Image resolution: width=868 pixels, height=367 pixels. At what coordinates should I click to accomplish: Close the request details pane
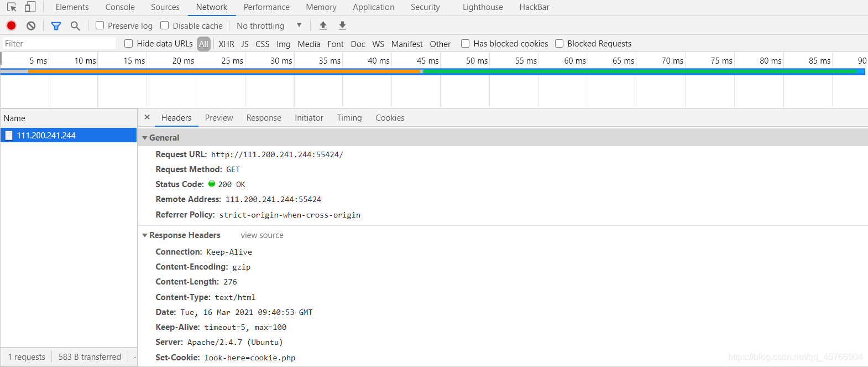pyautogui.click(x=147, y=117)
